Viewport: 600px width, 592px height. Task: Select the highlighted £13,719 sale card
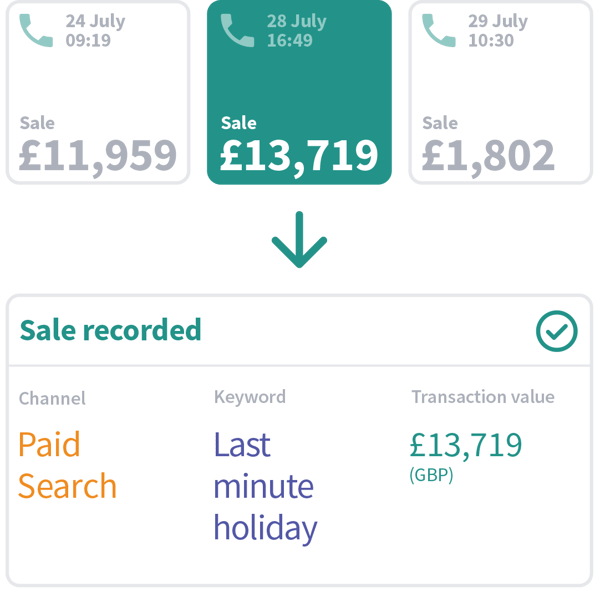(299, 93)
